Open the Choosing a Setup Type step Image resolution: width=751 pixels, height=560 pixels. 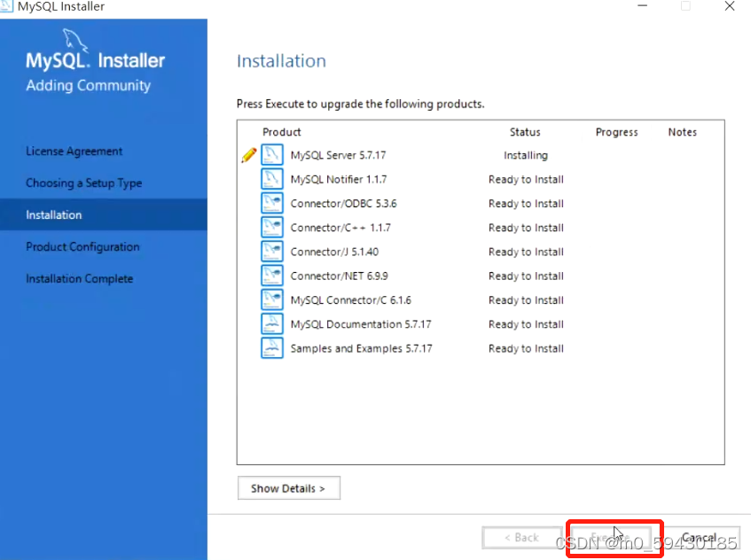click(84, 183)
